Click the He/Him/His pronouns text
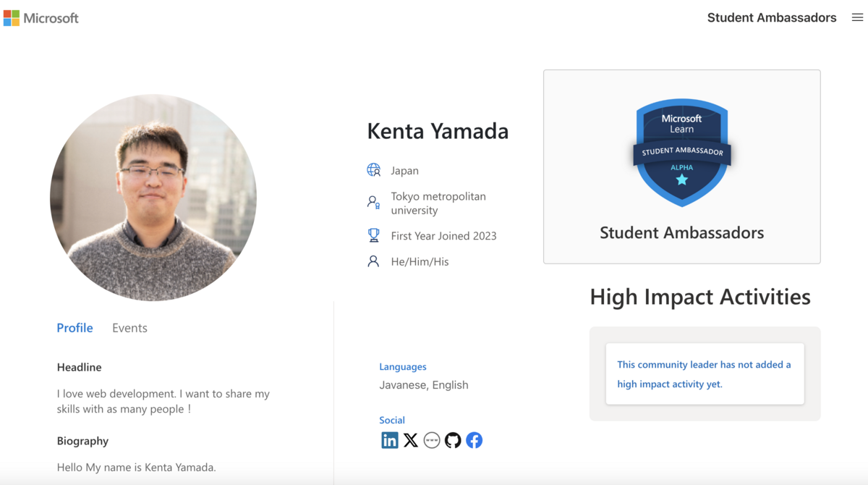 point(420,262)
